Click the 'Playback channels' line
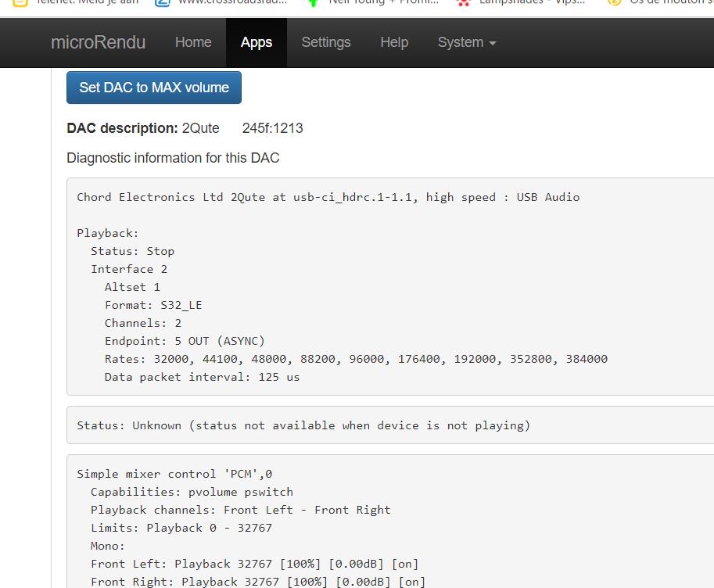The height and width of the screenshot is (588, 714). (240, 510)
